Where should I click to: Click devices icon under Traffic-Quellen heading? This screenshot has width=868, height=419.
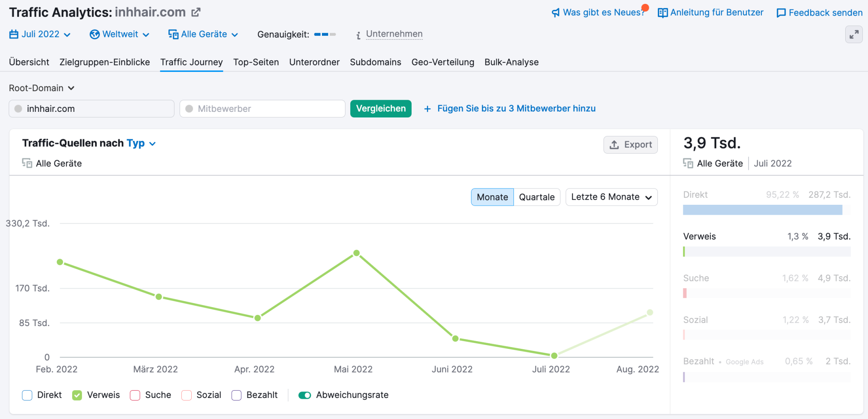click(27, 163)
